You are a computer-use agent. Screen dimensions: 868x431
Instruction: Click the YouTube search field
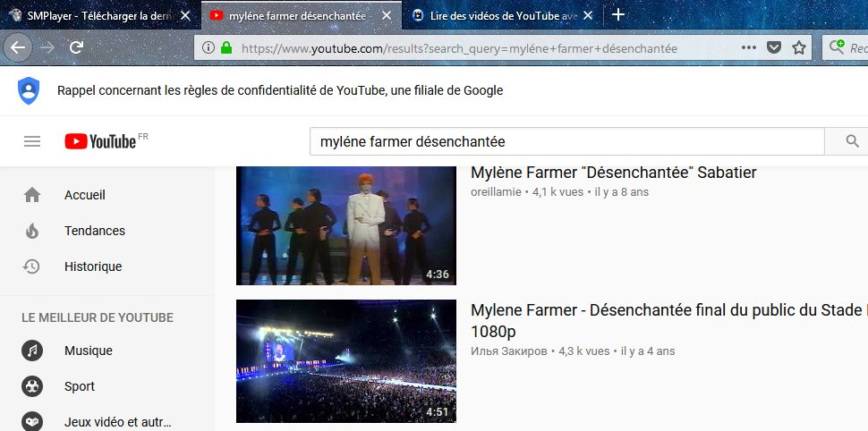(566, 141)
